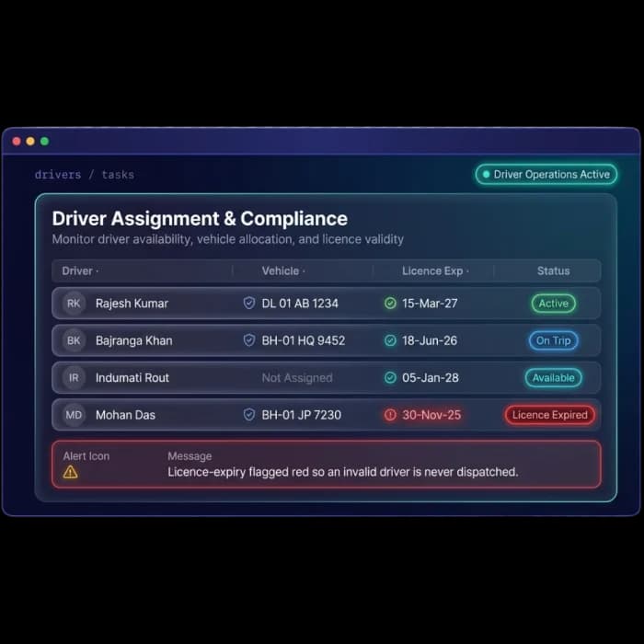Click the BK avatar for Bajranga Khan
The image size is (644, 644).
(74, 340)
